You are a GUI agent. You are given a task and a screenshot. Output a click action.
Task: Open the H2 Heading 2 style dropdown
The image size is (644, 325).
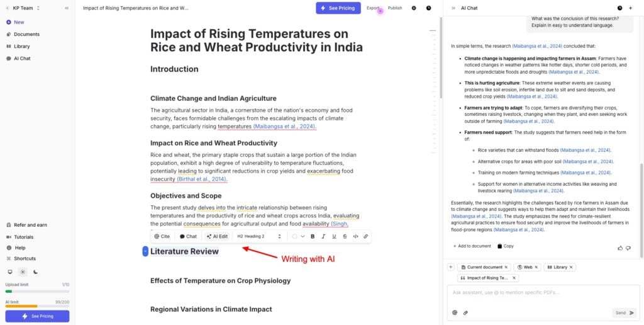point(258,236)
